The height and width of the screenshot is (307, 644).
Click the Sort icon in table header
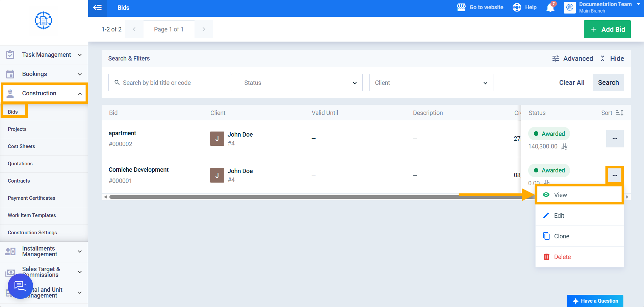pos(620,113)
